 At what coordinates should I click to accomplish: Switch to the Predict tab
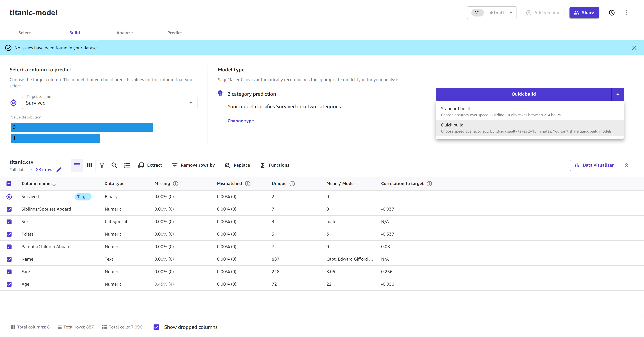pos(175,32)
